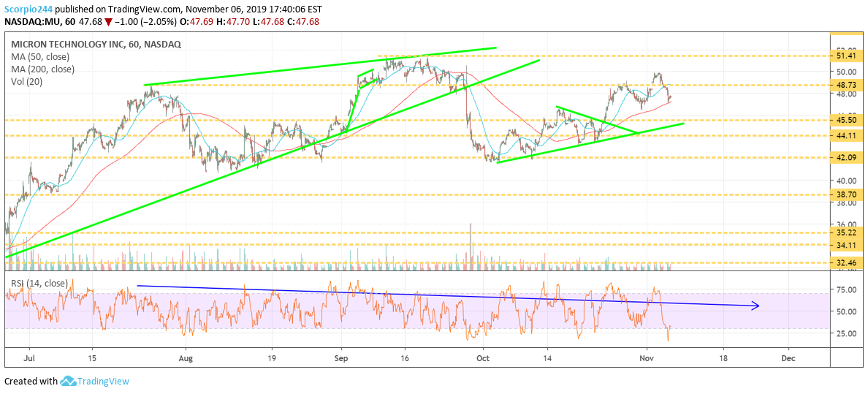Click the 34.11 price level label

click(845, 244)
